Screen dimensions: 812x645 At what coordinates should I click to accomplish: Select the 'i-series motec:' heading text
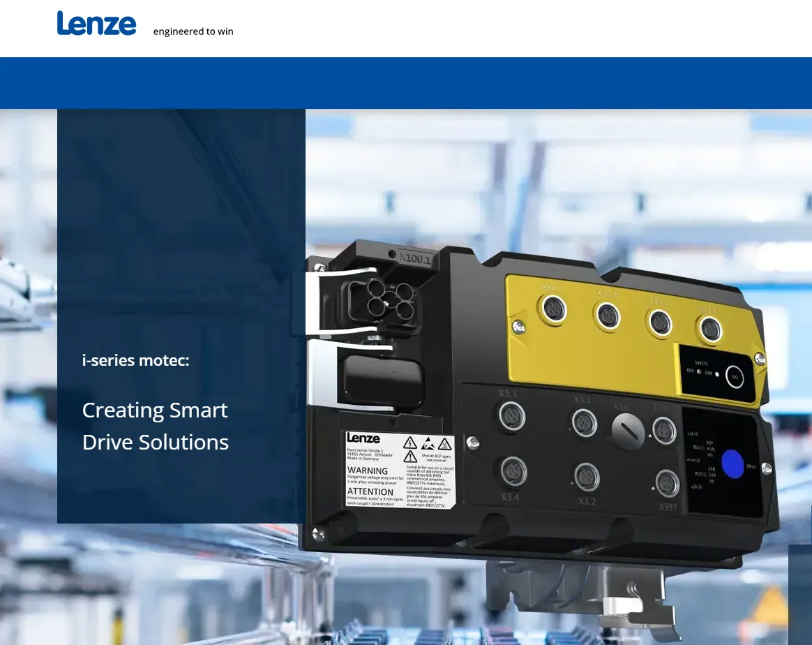click(x=135, y=361)
